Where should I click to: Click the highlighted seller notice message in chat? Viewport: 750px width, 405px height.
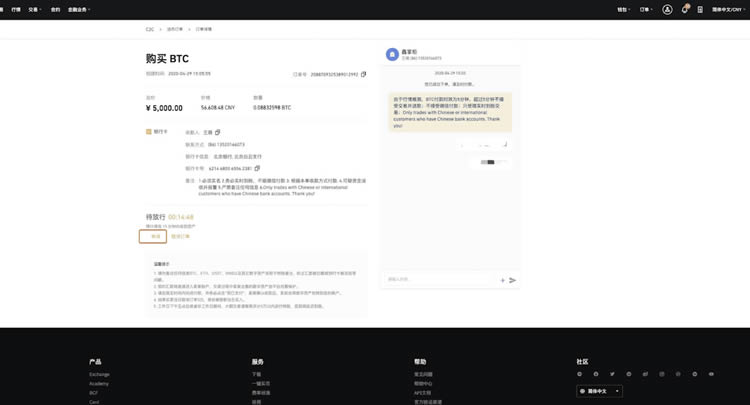[x=450, y=112]
